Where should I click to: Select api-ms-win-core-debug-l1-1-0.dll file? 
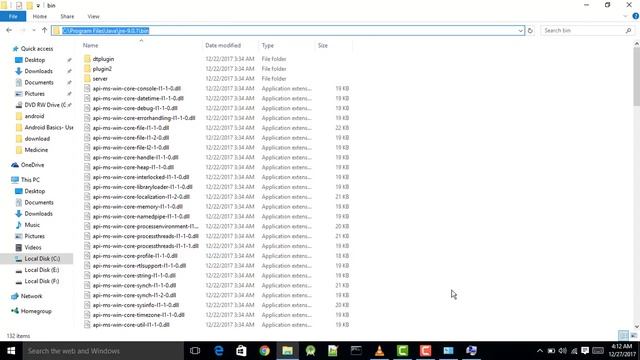pos(135,108)
